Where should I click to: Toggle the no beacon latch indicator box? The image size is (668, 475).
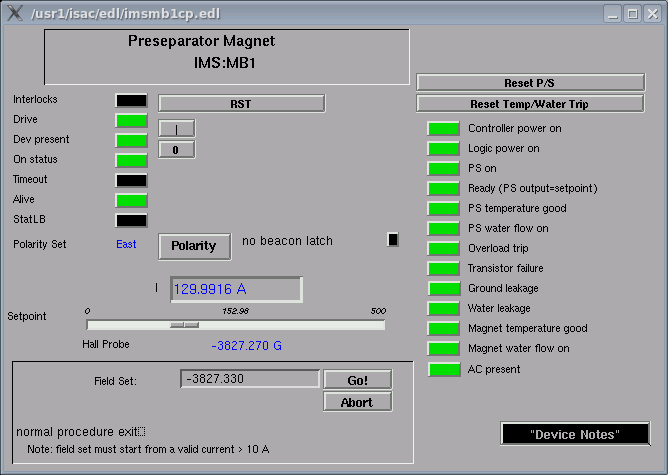(x=393, y=239)
